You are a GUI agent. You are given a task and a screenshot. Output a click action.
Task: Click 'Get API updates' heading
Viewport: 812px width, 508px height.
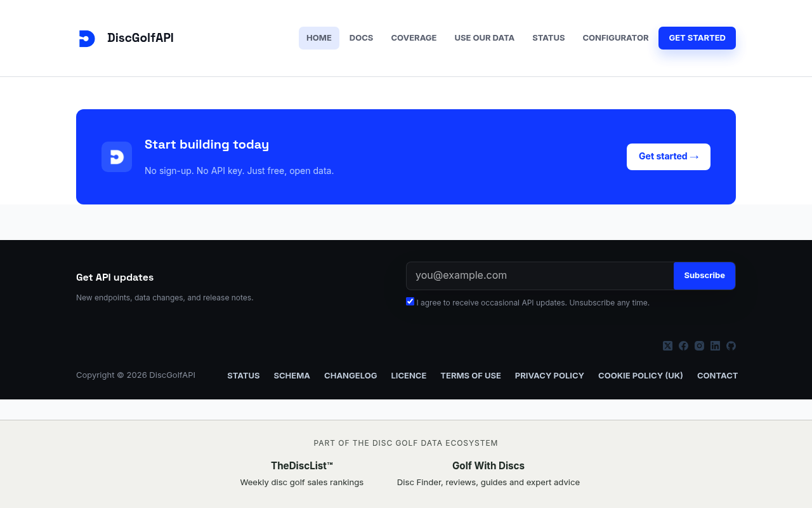115,277
